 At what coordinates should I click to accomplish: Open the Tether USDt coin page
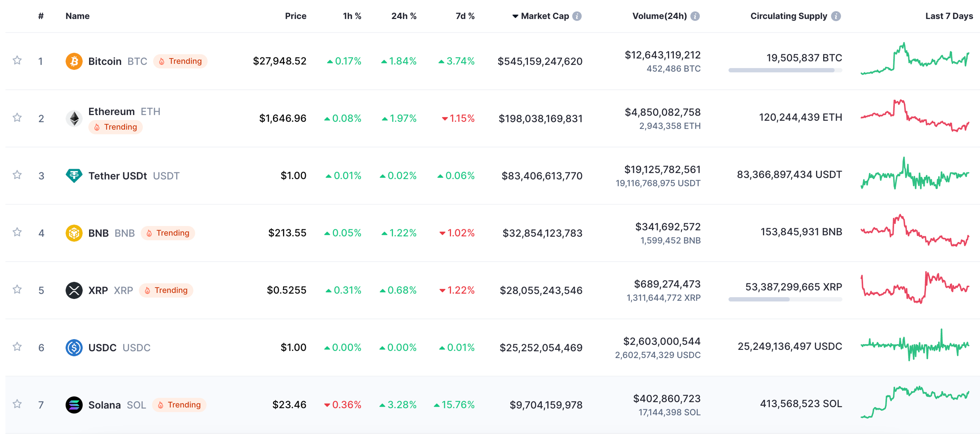(x=118, y=176)
